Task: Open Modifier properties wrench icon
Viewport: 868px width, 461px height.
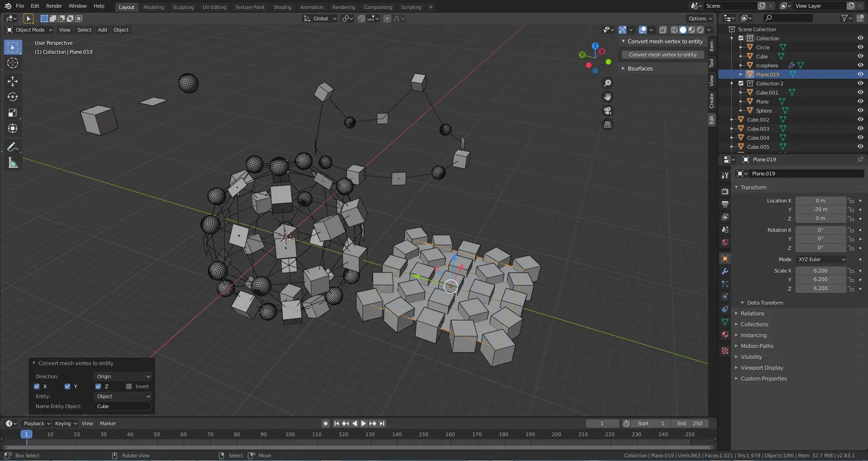Action: [x=725, y=271]
